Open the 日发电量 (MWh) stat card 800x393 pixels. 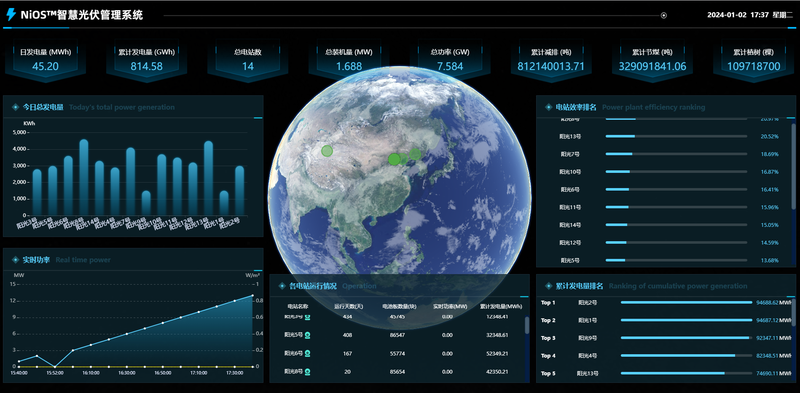[45, 60]
